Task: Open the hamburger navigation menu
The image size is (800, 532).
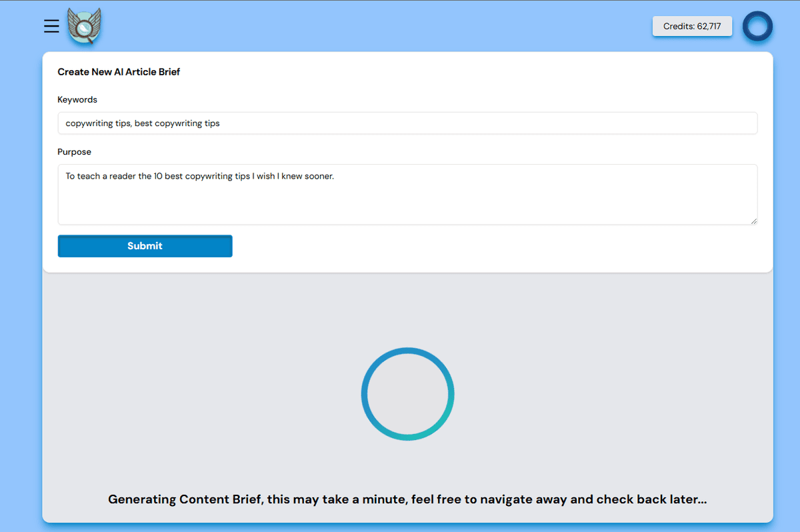Action: pyautogui.click(x=51, y=26)
